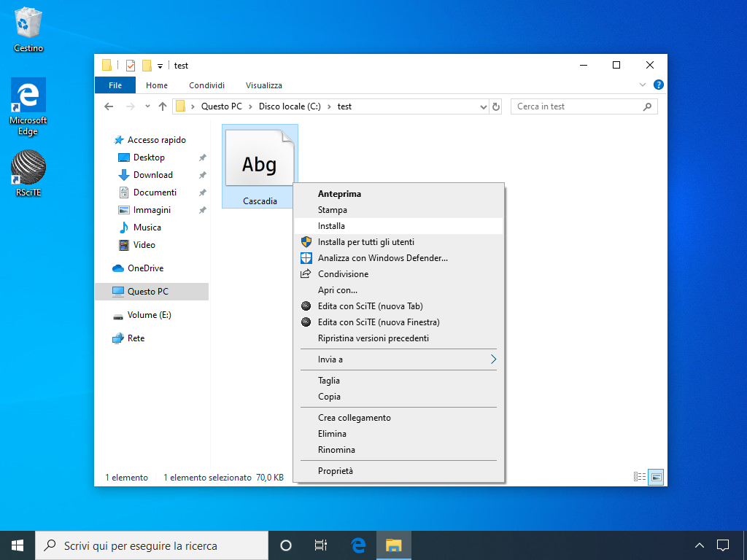Click the up-folder arrow icon
The image size is (747, 560).
163,106
